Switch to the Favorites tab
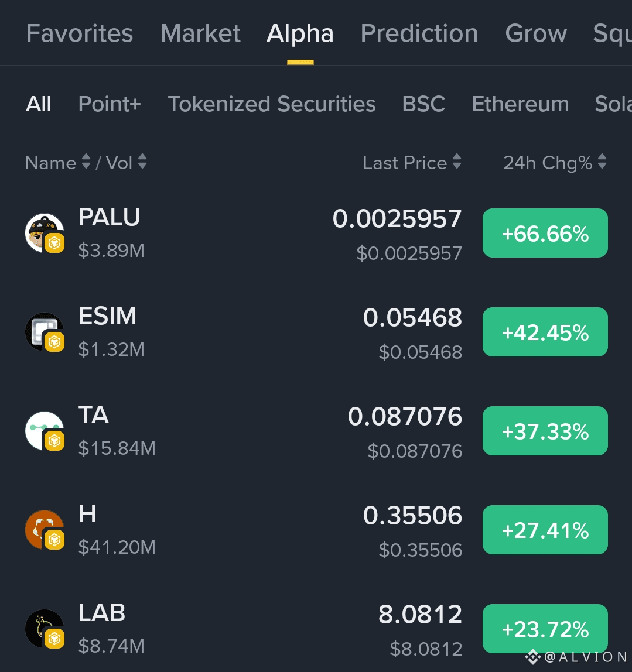 coord(80,33)
